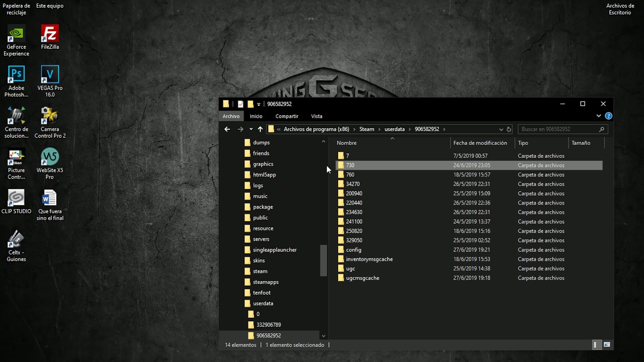This screenshot has width=644, height=362.
Task: Open the Inicio ribbon tab
Action: [256, 116]
